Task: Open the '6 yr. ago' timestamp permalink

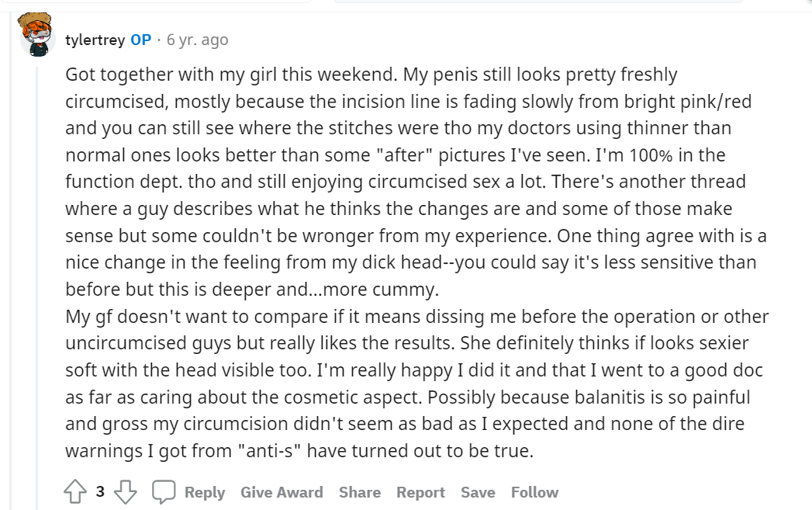Action: click(x=197, y=40)
